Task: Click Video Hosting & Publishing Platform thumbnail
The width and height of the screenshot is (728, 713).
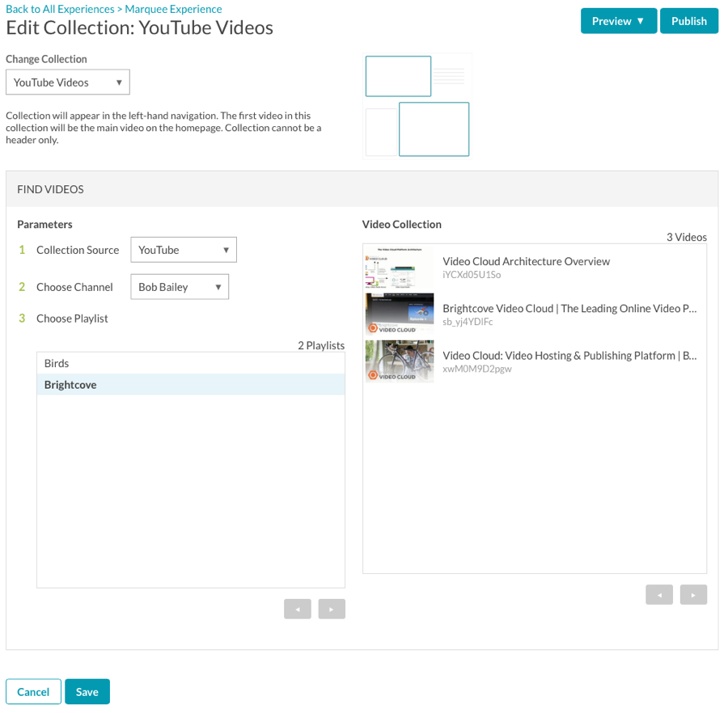Action: [x=400, y=361]
